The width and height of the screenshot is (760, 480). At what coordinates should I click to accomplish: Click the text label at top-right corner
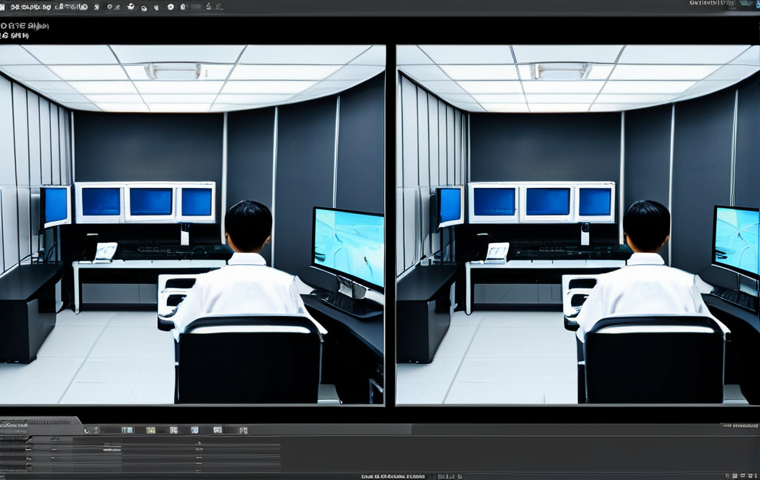point(712,3)
